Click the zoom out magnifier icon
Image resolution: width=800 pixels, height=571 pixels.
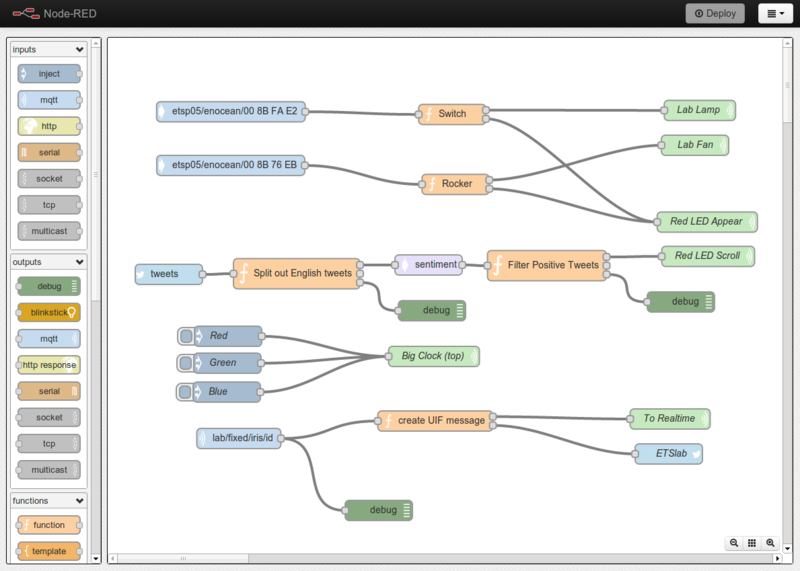[734, 543]
